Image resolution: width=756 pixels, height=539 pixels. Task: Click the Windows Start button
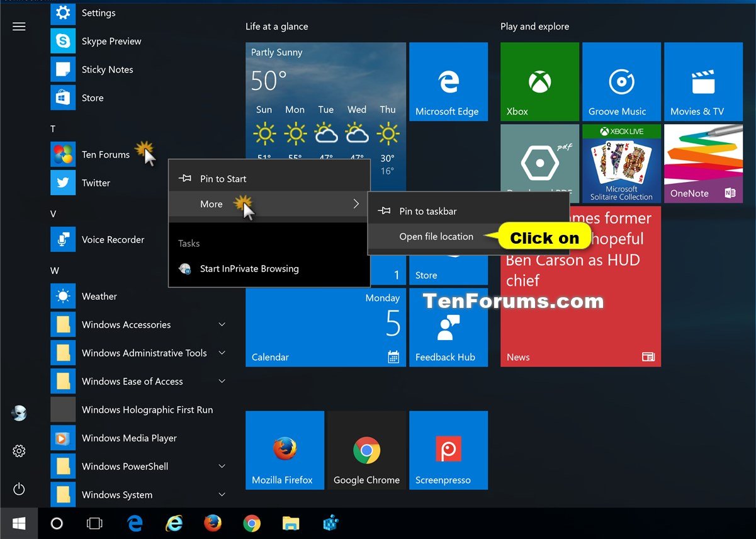[19, 523]
